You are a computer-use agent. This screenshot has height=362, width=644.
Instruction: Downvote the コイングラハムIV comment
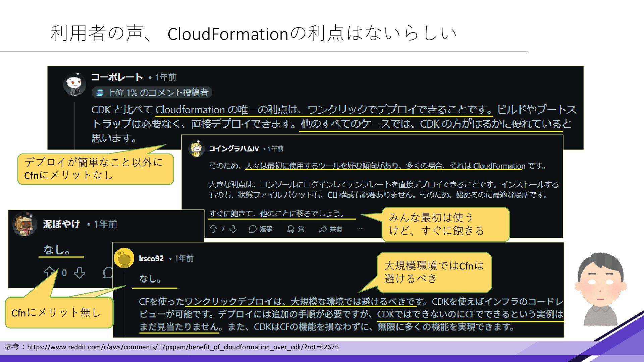click(233, 229)
